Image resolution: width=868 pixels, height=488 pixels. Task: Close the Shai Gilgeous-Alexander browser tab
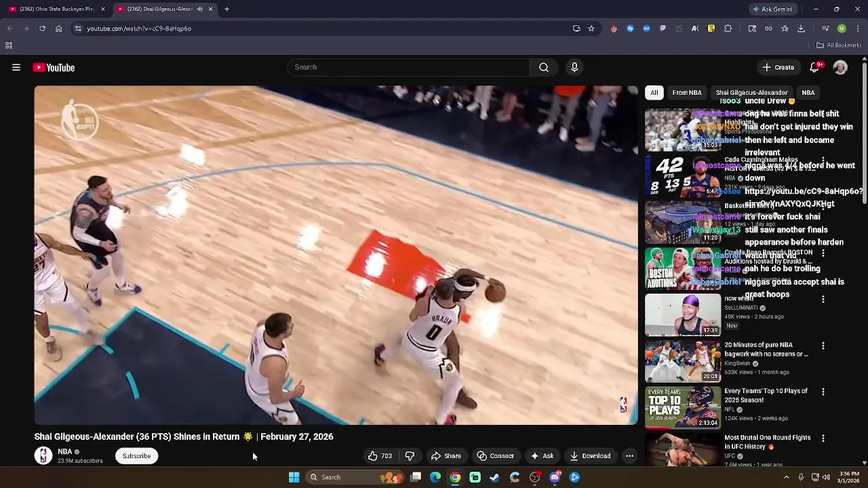click(x=210, y=9)
